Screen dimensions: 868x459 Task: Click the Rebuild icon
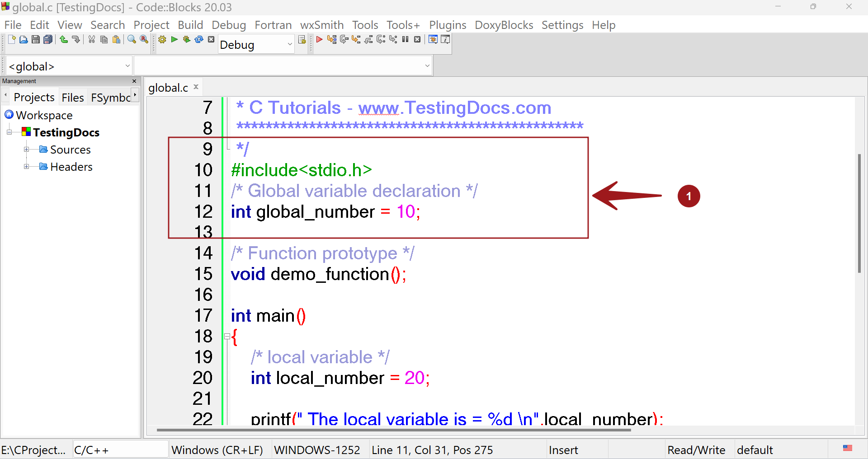pyautogui.click(x=199, y=39)
